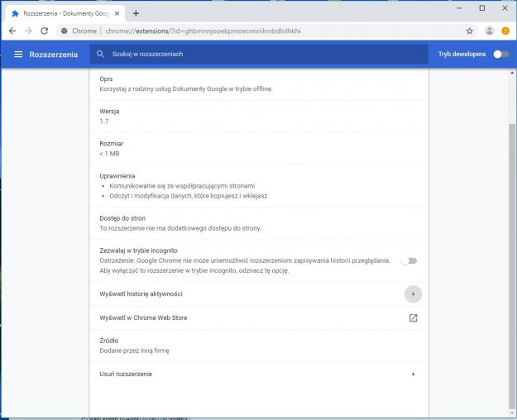The height and width of the screenshot is (420, 517).
Task: Click the scrollbar down arrow
Action: pyautogui.click(x=512, y=413)
